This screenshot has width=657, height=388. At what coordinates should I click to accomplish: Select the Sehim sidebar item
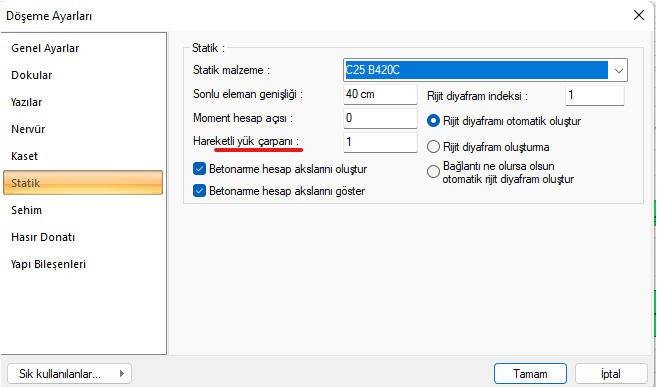click(x=26, y=210)
